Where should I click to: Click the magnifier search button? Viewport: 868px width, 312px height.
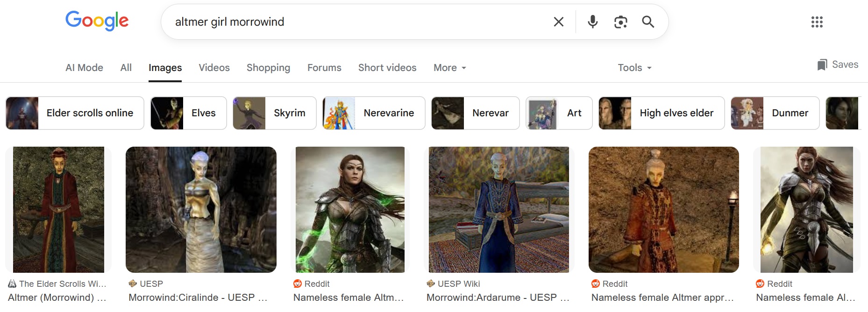point(648,21)
